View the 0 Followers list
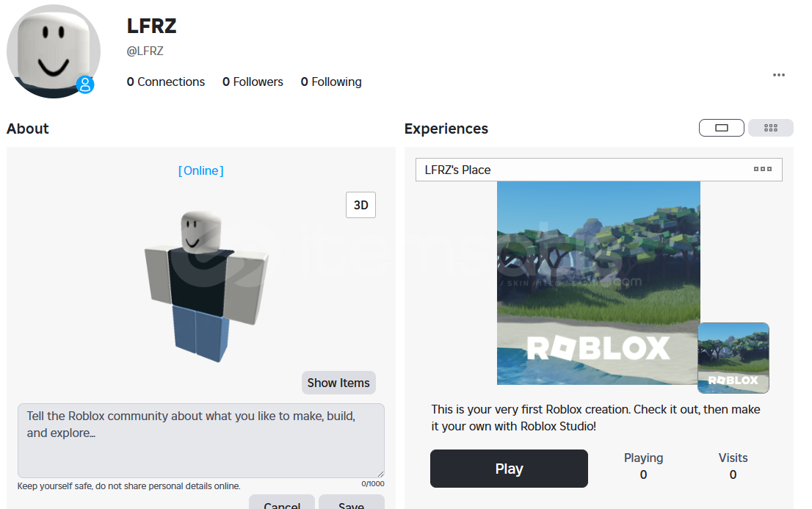 point(253,82)
